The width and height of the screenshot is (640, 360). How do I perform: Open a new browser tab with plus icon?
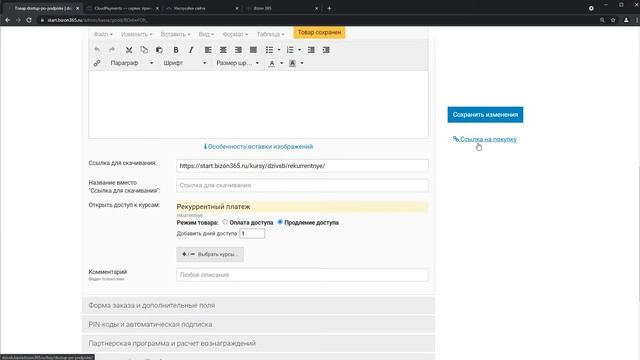click(329, 8)
